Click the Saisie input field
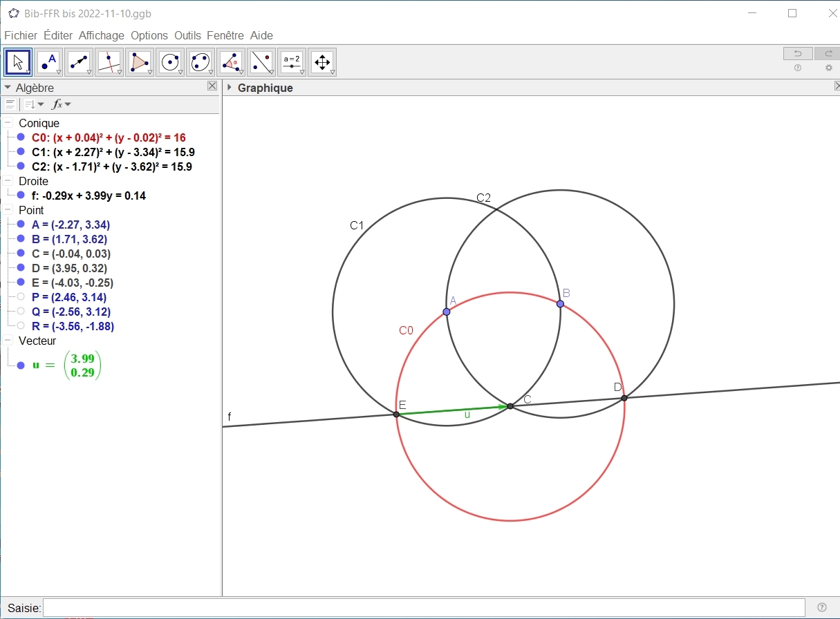The image size is (840, 619). [x=423, y=608]
